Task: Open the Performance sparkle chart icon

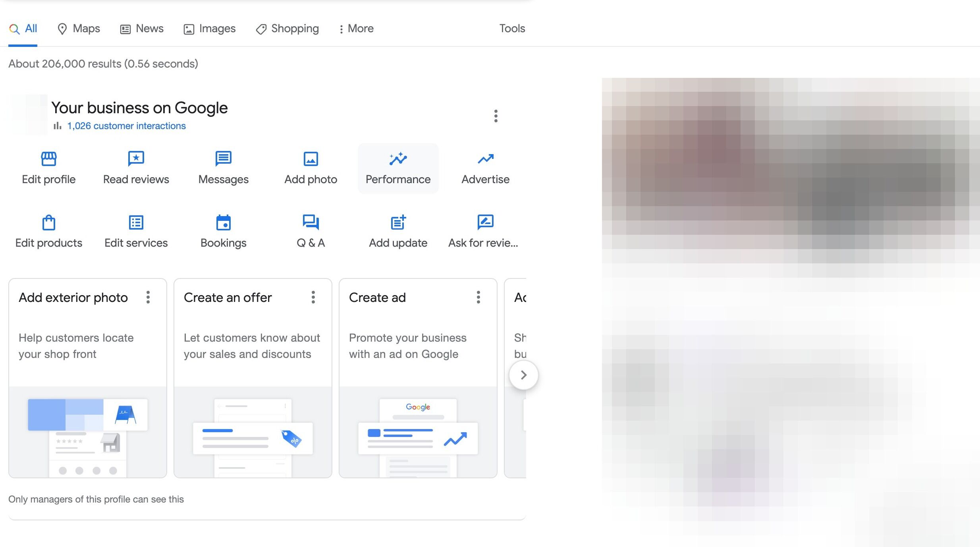Action: pyautogui.click(x=398, y=159)
